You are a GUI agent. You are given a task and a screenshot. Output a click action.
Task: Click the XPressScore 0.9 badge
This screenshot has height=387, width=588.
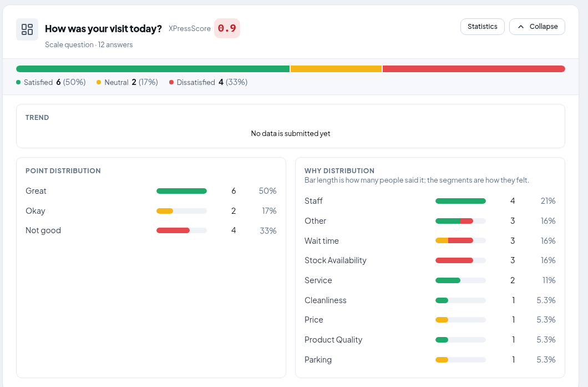point(227,28)
